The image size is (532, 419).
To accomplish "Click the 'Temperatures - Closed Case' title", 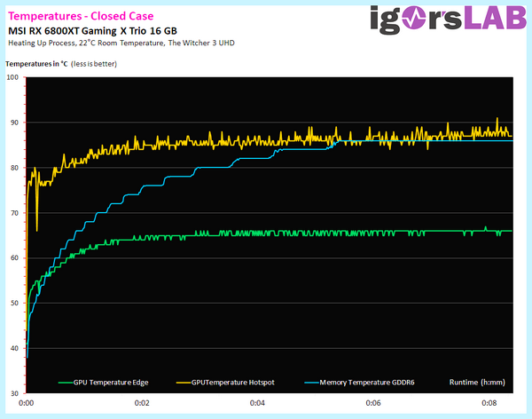I will coord(81,16).
